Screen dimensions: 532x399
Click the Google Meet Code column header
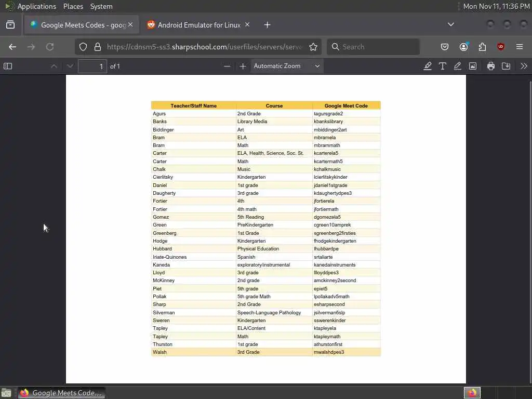pos(346,106)
